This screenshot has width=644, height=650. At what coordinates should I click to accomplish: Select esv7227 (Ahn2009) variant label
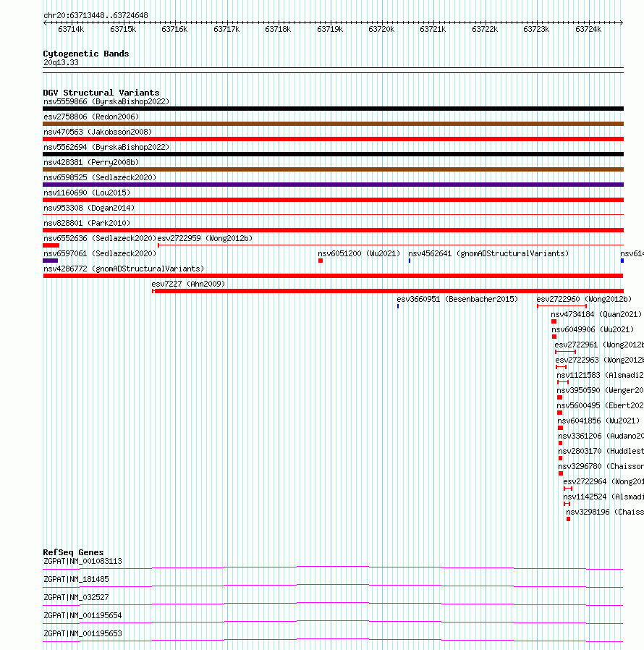188,284
